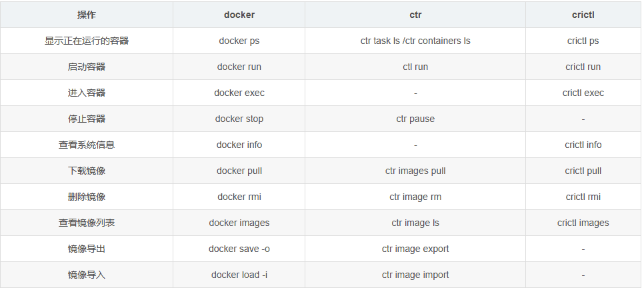This screenshot has width=644, height=290.
Task: Select the "crictl images" cell
Action: (583, 223)
